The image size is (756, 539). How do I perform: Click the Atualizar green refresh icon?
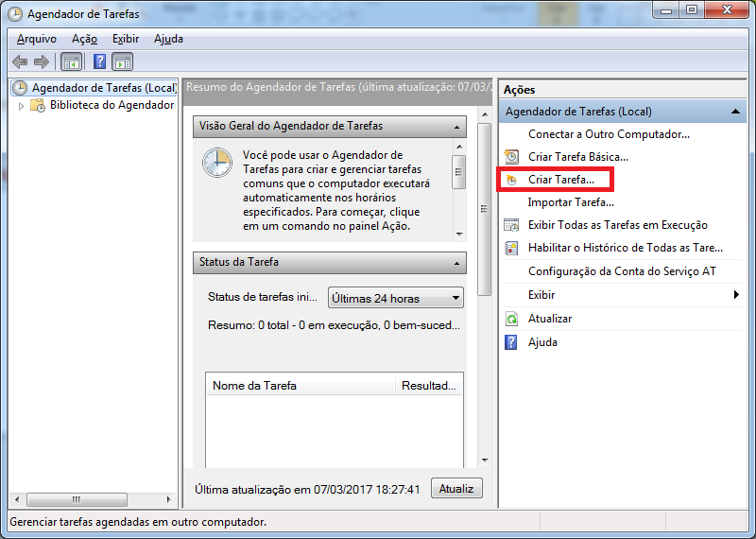[x=511, y=319]
